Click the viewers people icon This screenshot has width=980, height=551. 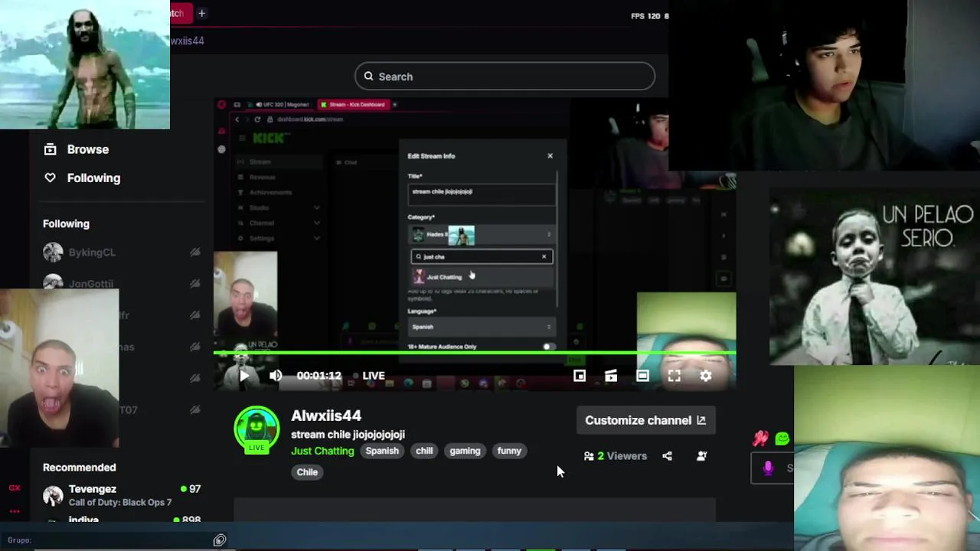(589, 456)
